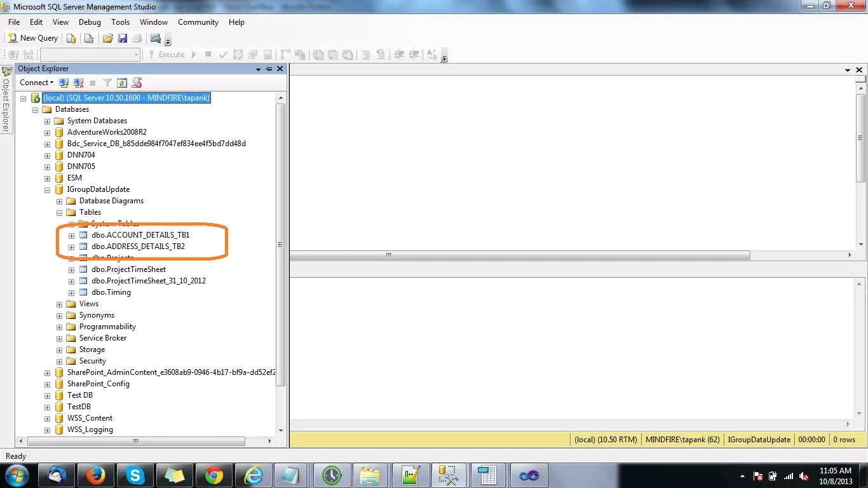Click the red-marked icon after Refresh

pyautogui.click(x=137, y=83)
